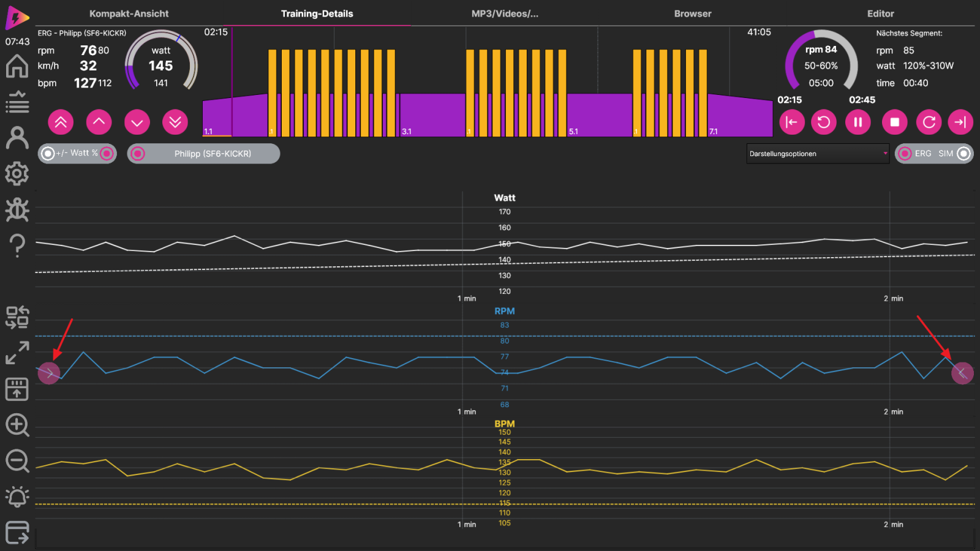Click the RPM chart title
980x551 pixels.
point(505,311)
